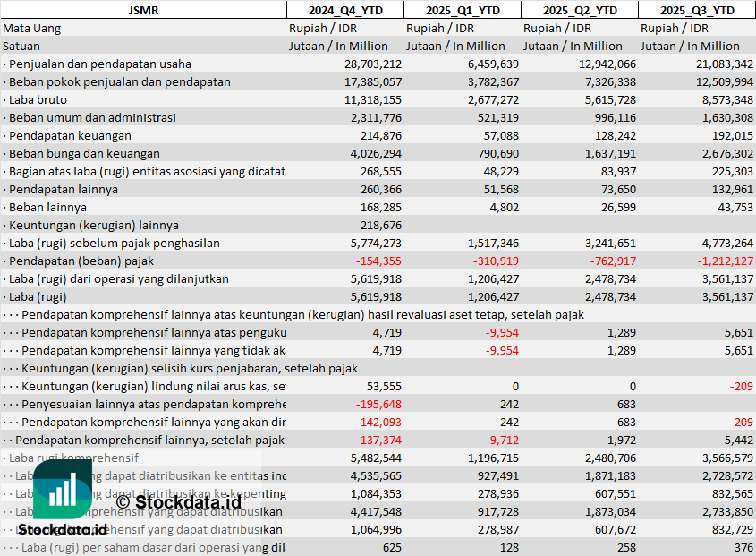Viewport: 756px width, 556px height.
Task: Select the JSMR header cell
Action: (x=143, y=10)
